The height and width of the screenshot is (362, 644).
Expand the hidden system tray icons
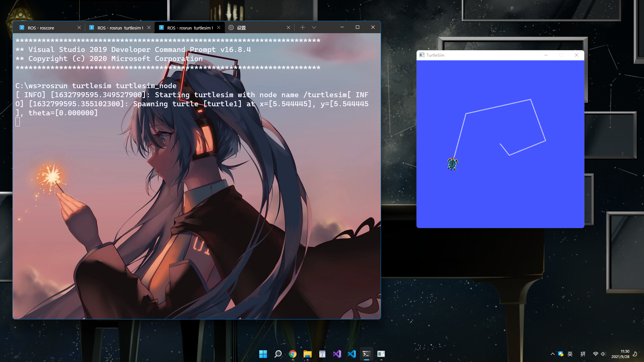pyautogui.click(x=552, y=354)
